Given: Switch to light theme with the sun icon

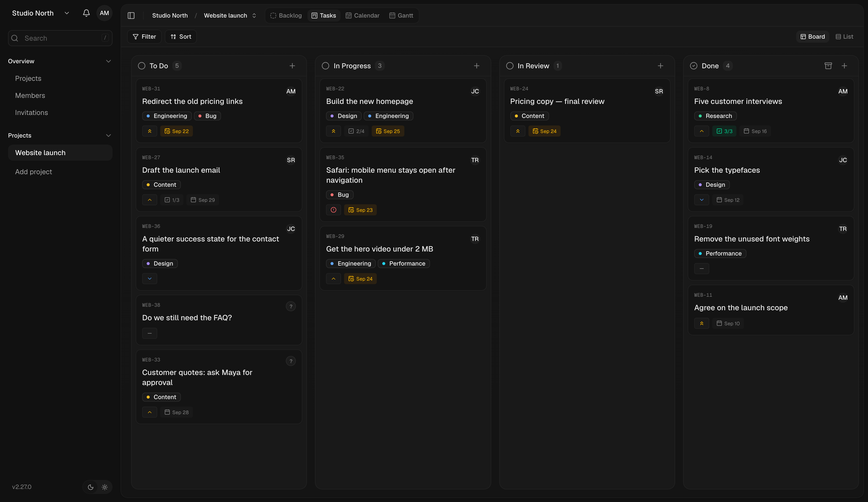Looking at the screenshot, I should (x=105, y=487).
